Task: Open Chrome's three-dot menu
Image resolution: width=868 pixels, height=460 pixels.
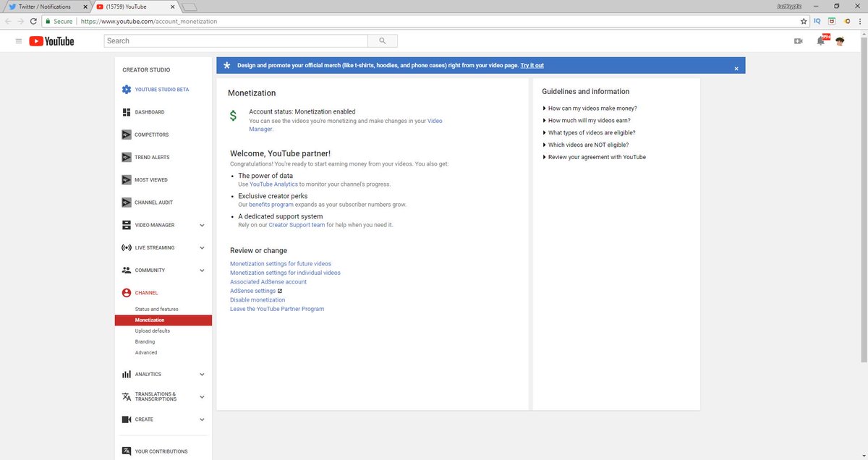Action: click(x=859, y=21)
